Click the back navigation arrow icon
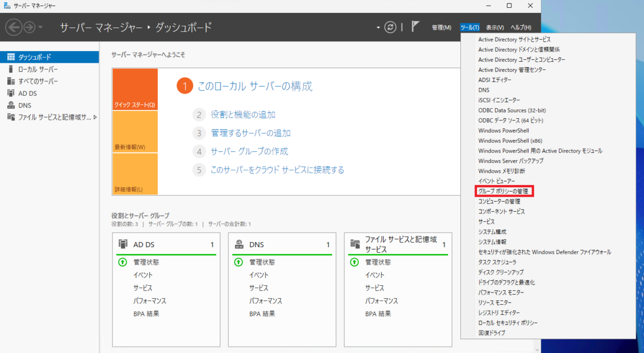 point(13,27)
